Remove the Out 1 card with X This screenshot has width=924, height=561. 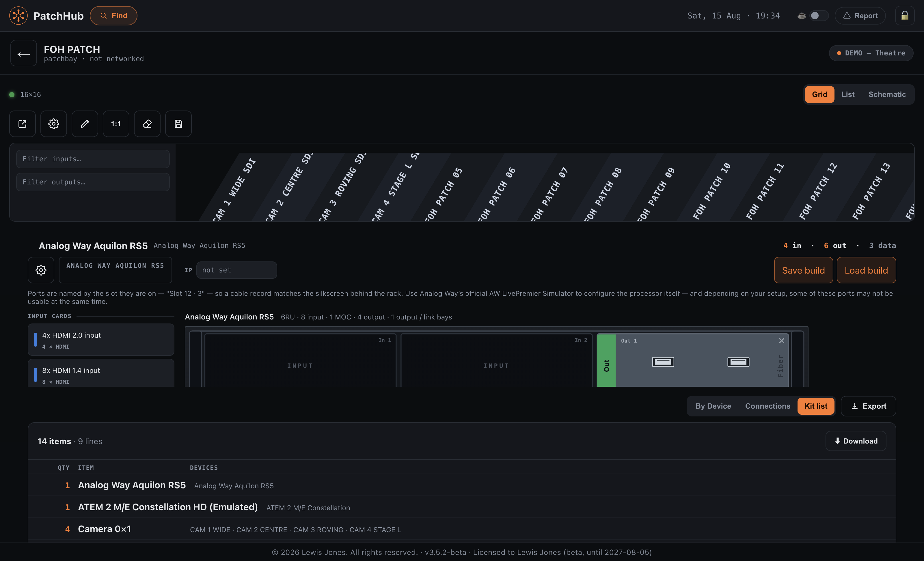781,341
